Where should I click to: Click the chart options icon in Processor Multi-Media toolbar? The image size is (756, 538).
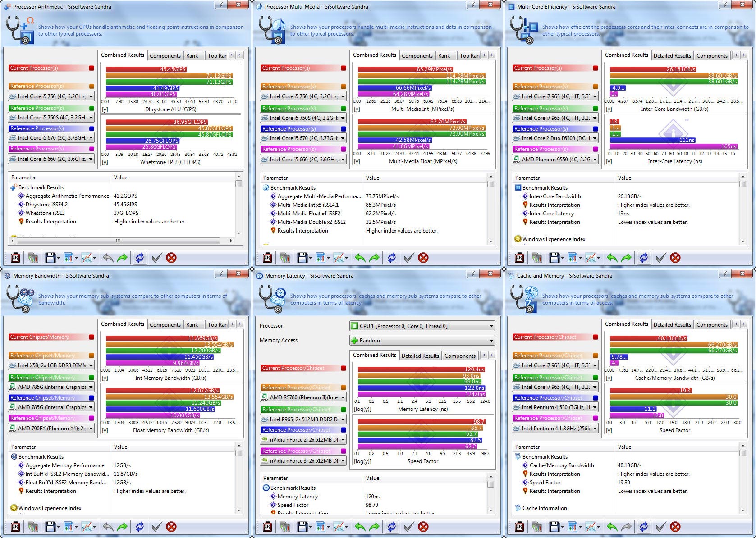click(x=321, y=258)
